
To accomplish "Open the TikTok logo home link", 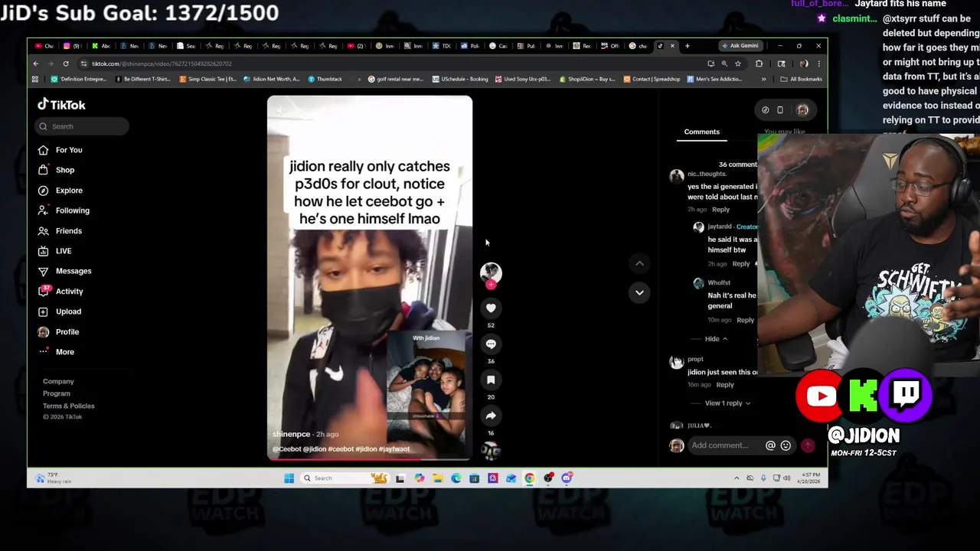I will click(62, 105).
